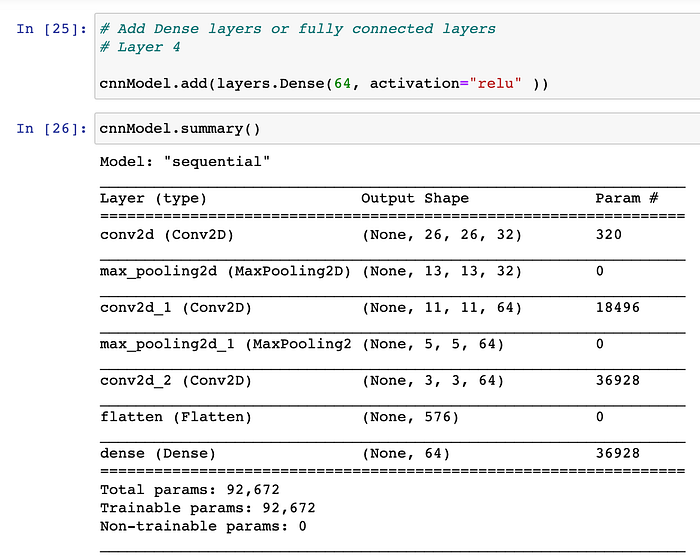Click conv2d_2 param count 36928
Image resolution: width=700 pixels, height=555 pixels.
618,380
